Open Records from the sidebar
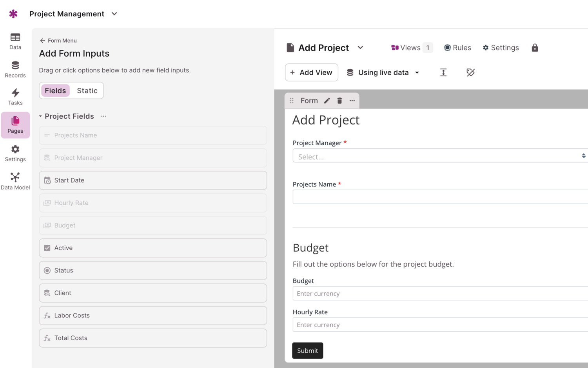This screenshot has height=368, width=588. (x=15, y=69)
